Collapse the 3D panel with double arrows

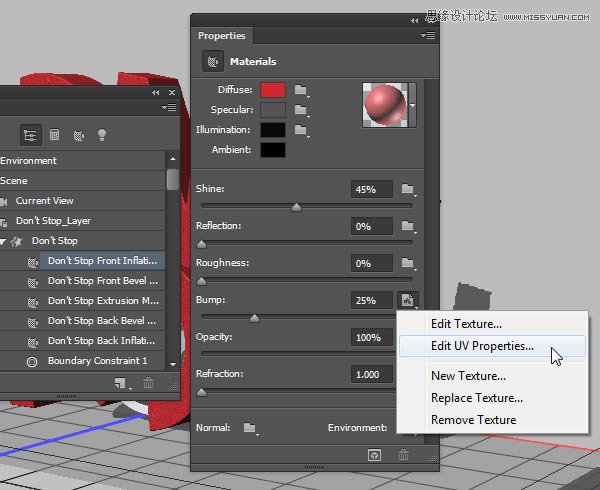click(x=155, y=93)
